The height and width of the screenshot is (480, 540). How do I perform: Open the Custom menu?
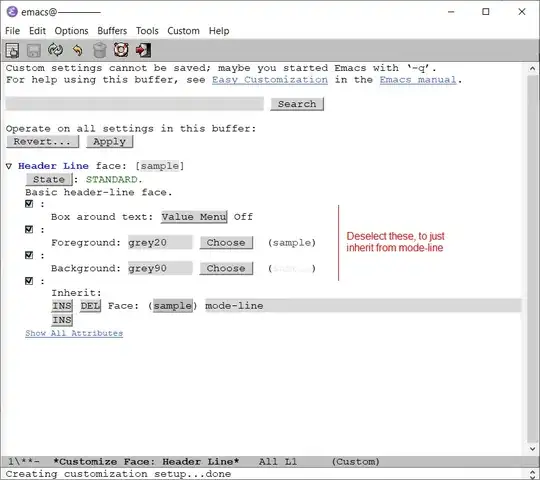click(183, 31)
